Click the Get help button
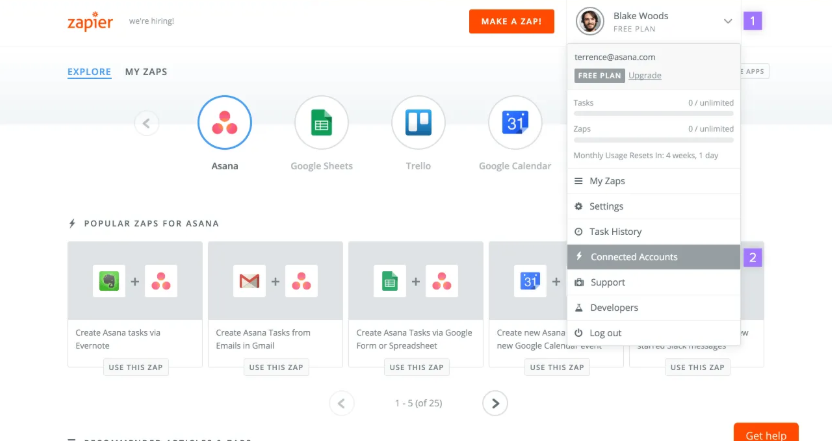 [766, 433]
